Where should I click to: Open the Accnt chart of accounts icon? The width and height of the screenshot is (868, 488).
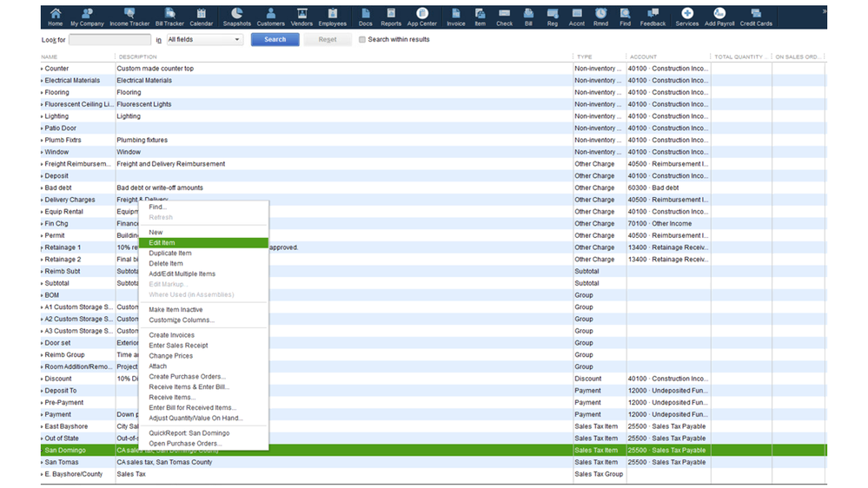(577, 17)
